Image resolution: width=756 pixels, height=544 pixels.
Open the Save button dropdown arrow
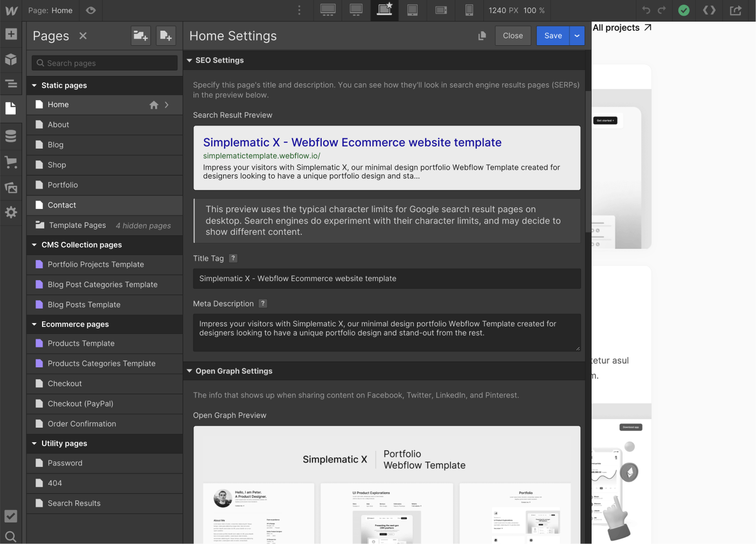(x=577, y=36)
